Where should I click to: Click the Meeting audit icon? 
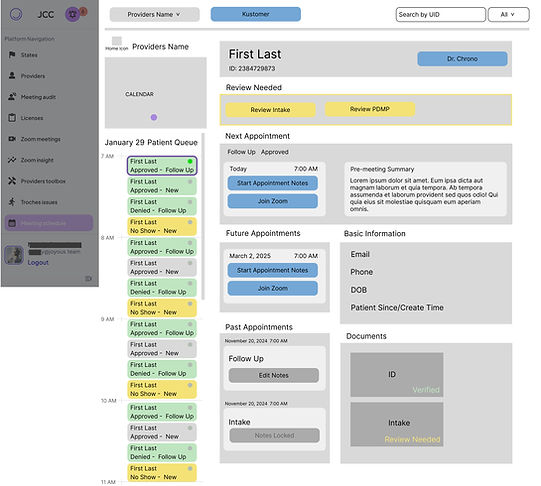(12, 97)
